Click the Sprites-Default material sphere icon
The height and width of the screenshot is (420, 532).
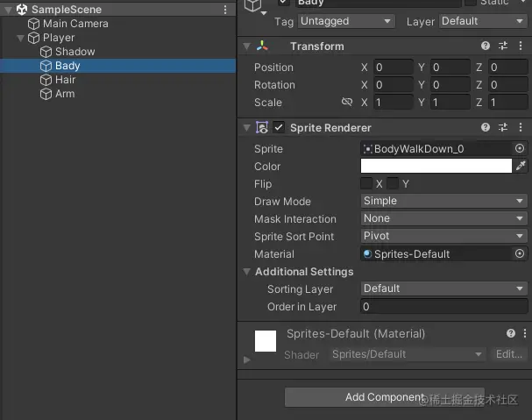pyautogui.click(x=367, y=253)
